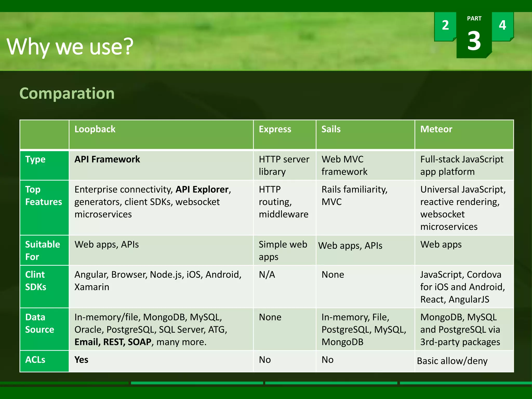Click the Suitable For row header
Viewport: 532px width, 399px height.
(x=44, y=250)
